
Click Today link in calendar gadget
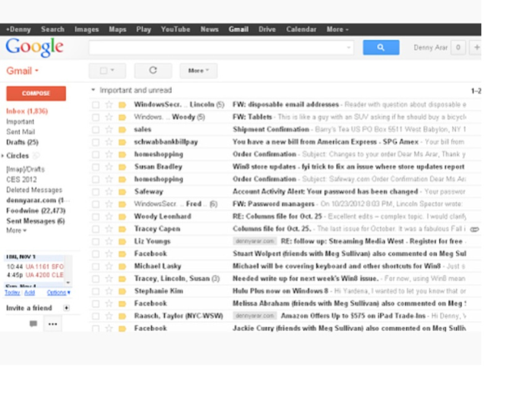point(12,292)
